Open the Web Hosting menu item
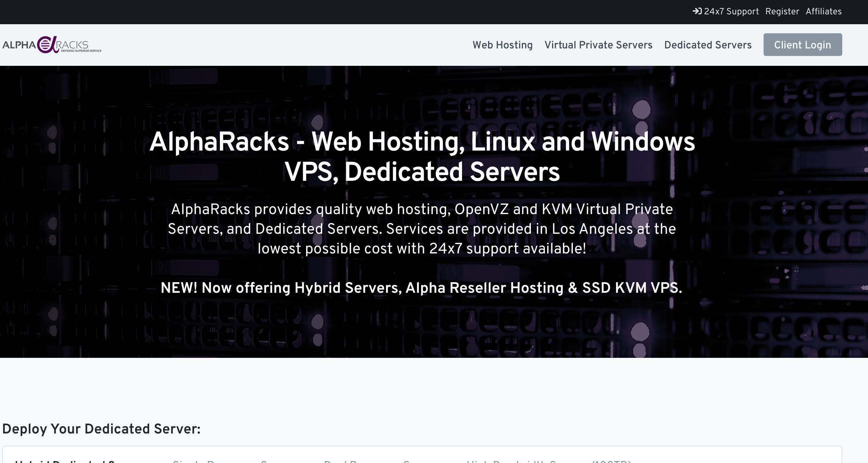The width and height of the screenshot is (868, 463). (x=502, y=45)
